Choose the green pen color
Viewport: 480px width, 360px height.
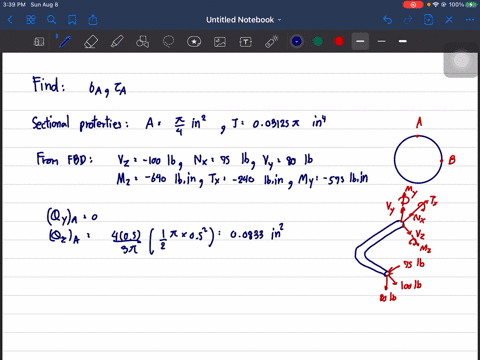click(318, 41)
